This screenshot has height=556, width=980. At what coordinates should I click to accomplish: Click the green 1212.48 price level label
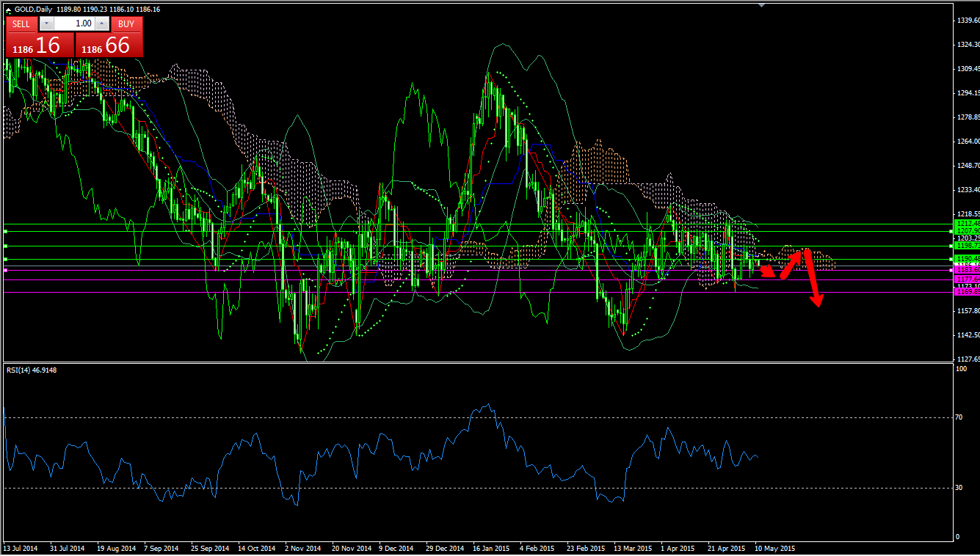tap(965, 223)
